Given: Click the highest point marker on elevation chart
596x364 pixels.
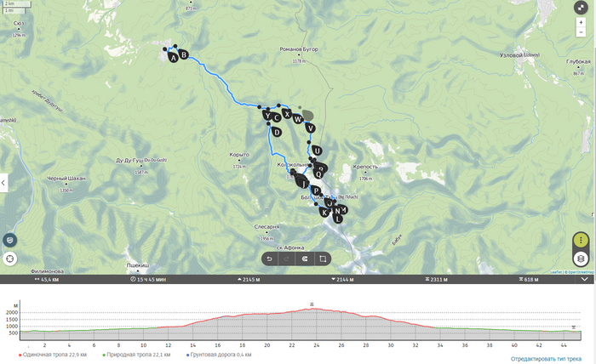Looking at the screenshot, I should [312, 304].
